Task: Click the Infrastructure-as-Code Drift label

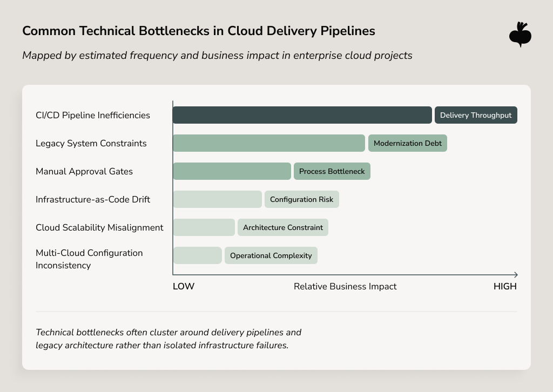Action: pos(93,200)
